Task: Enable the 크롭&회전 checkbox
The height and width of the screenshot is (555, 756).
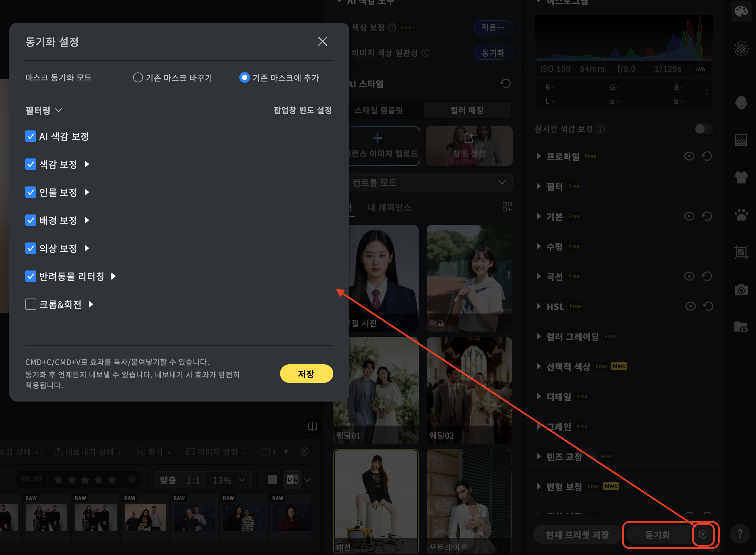Action: coord(31,305)
